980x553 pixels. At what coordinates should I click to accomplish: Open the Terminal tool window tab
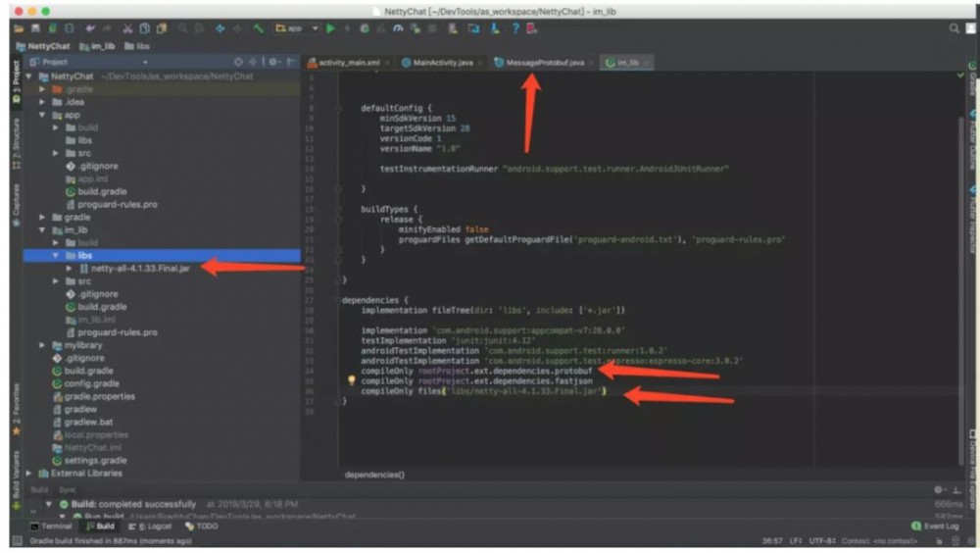51,527
